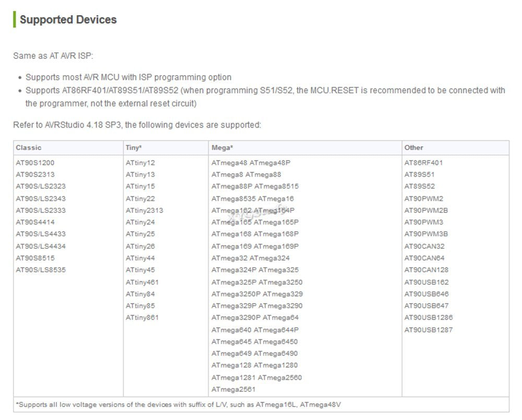Click the "Same as AT AVR ISP:" line
This screenshot has height=420, width=522.
click(53, 56)
